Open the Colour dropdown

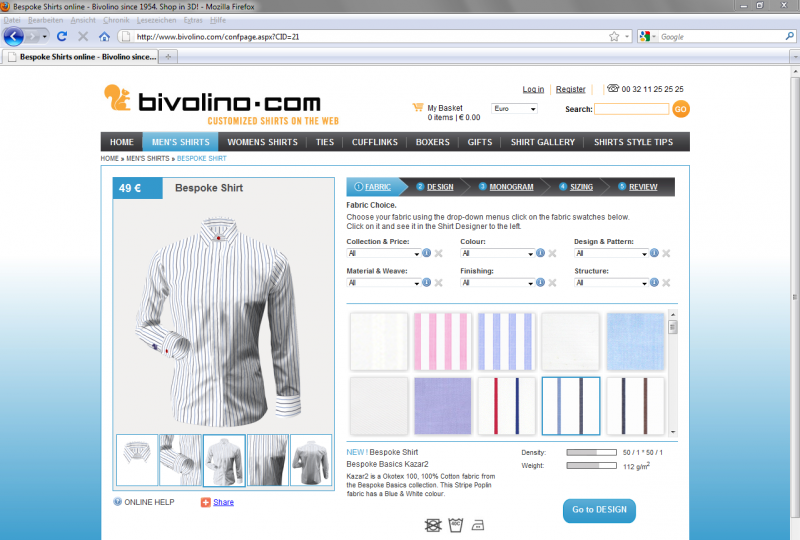coord(497,253)
